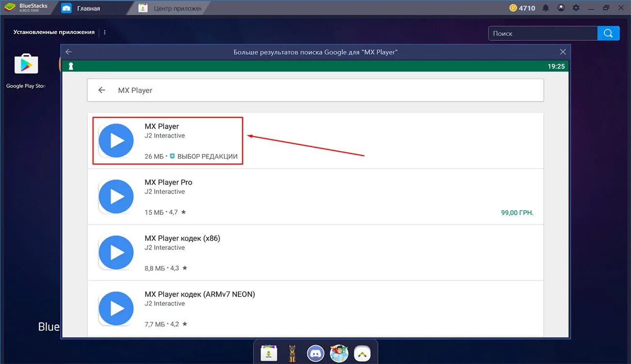The width and height of the screenshot is (631, 364).
Task: Click the blue magnifier search button
Action: pos(609,33)
